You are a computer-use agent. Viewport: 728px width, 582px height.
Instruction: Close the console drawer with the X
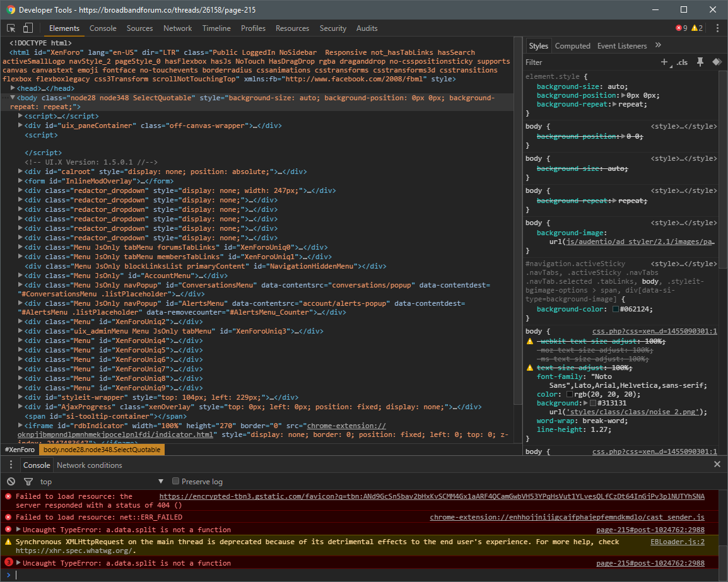[717, 465]
